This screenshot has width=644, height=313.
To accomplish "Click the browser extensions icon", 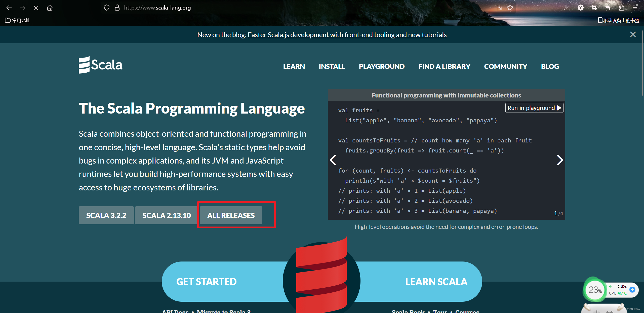I will pos(623,7).
